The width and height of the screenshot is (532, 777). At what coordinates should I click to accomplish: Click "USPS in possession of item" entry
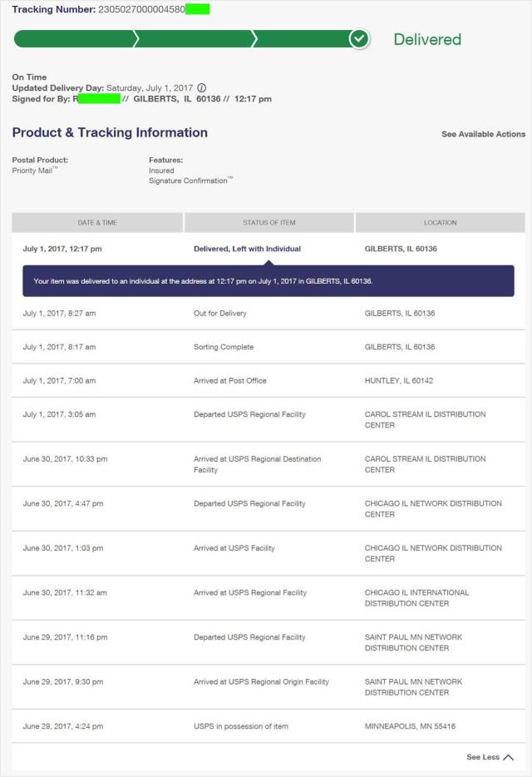coord(241,726)
